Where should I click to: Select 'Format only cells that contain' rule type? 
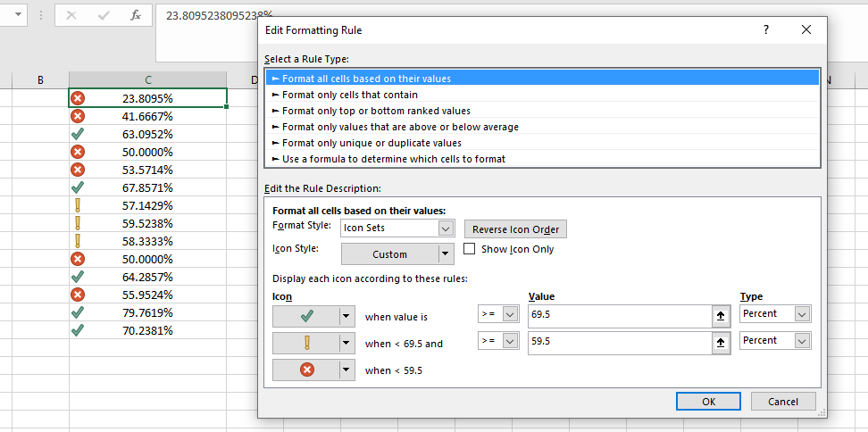click(350, 95)
